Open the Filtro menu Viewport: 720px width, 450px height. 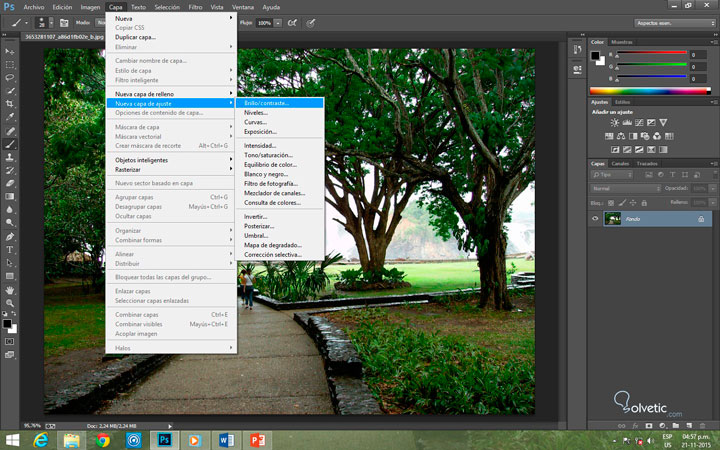195,7
